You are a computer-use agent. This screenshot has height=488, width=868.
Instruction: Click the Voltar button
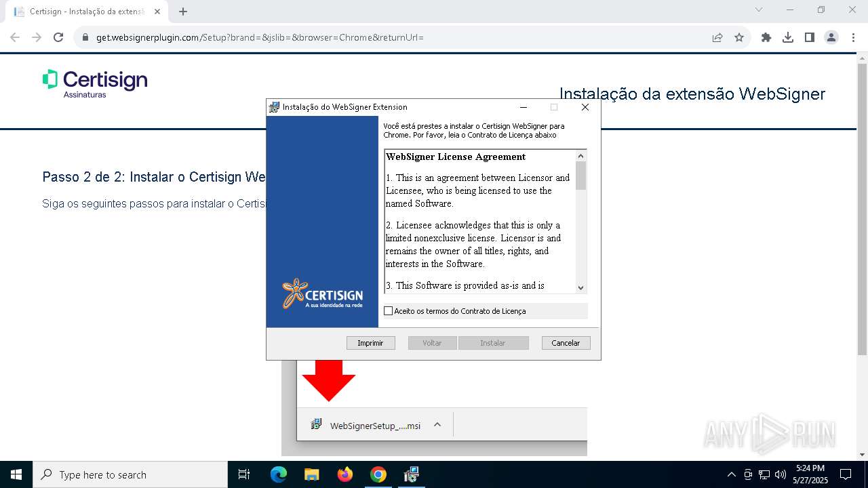click(432, 343)
